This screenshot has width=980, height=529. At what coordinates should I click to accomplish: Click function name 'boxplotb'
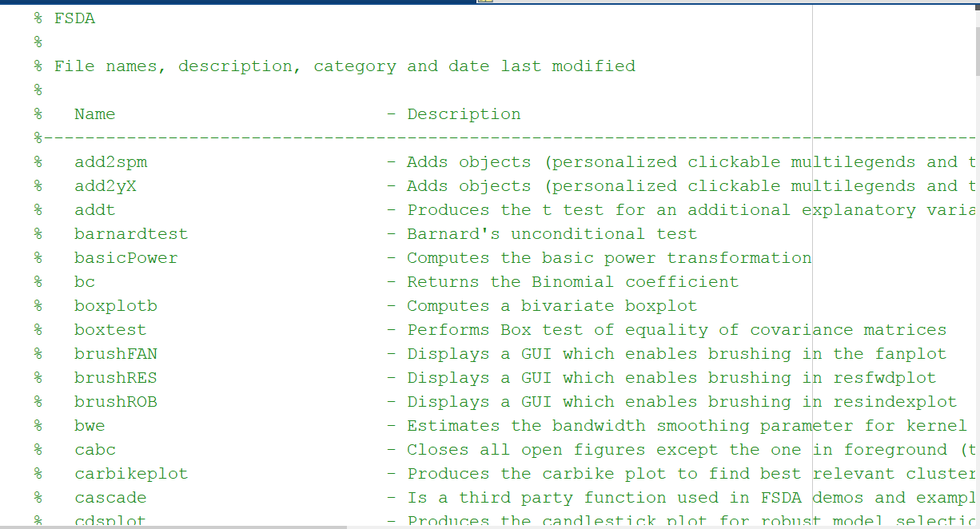click(116, 306)
